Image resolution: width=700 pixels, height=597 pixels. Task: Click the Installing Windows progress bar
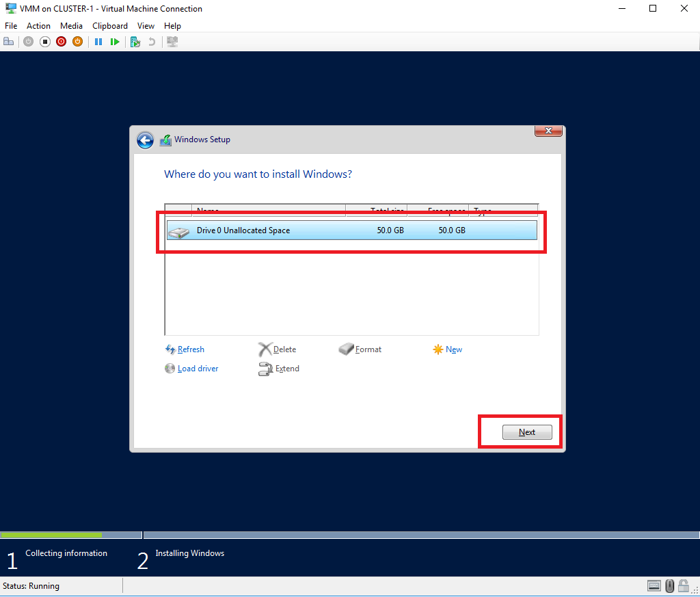coord(421,535)
